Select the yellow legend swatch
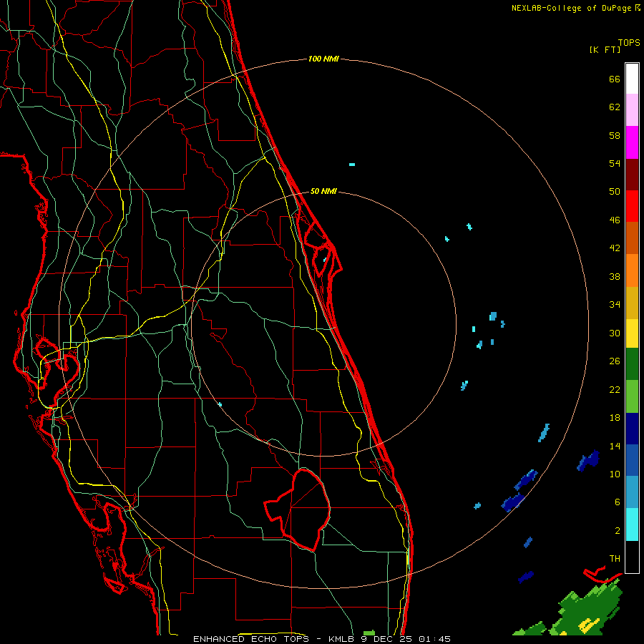This screenshot has width=644, height=644. coord(632,333)
